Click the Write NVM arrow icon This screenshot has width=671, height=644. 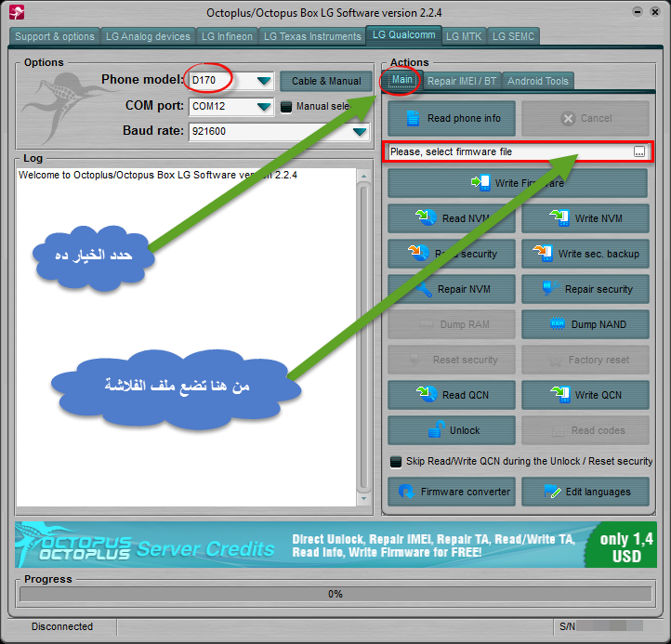(x=559, y=217)
